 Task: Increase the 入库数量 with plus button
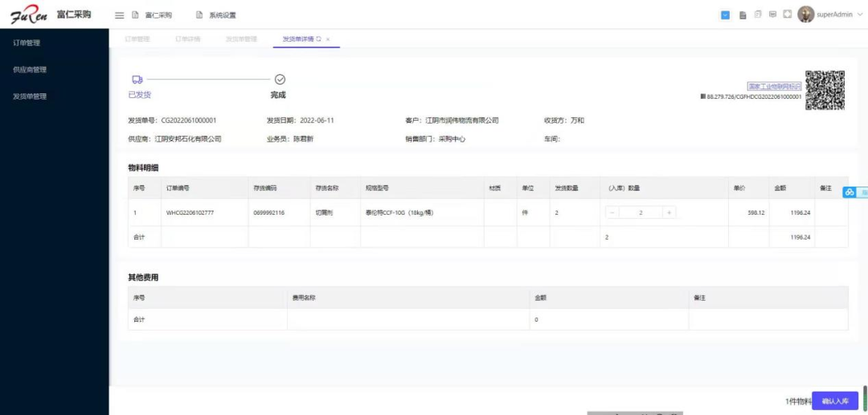point(669,212)
